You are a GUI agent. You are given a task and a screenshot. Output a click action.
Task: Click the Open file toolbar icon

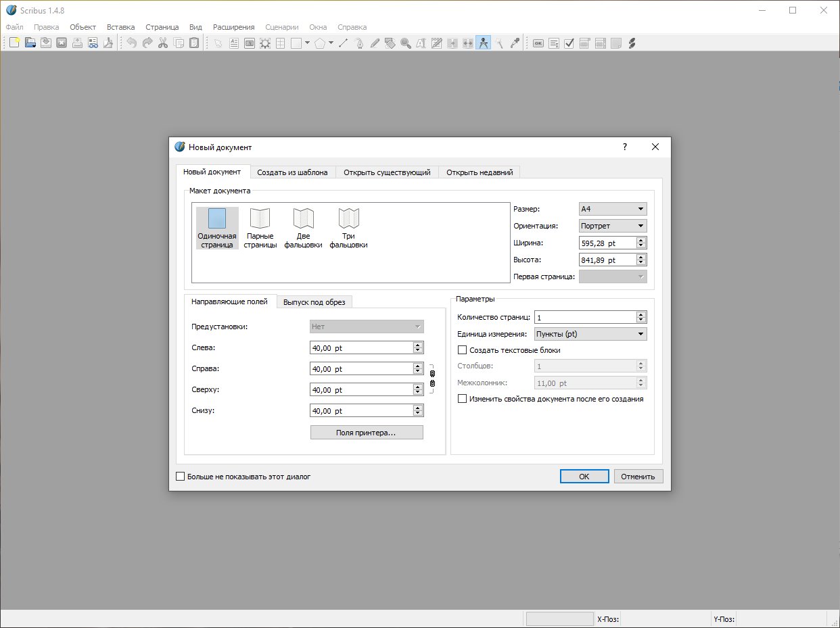[30, 43]
